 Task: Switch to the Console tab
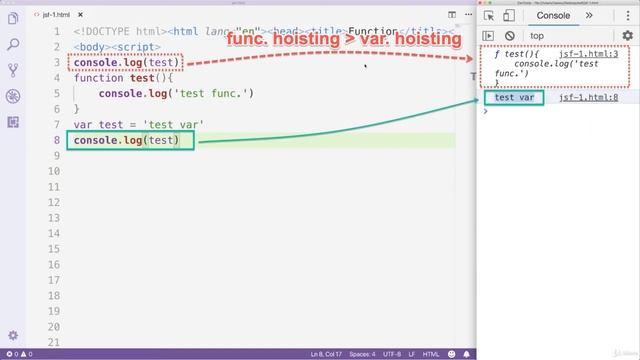(x=553, y=16)
